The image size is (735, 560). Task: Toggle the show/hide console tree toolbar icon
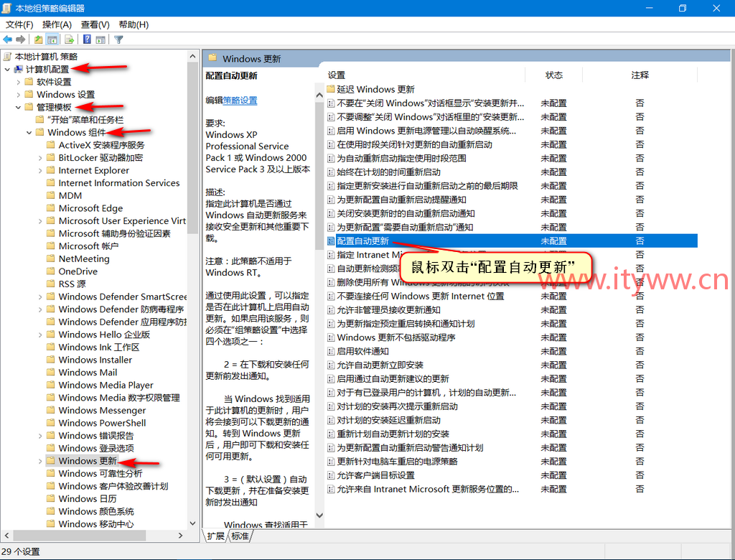[52, 40]
